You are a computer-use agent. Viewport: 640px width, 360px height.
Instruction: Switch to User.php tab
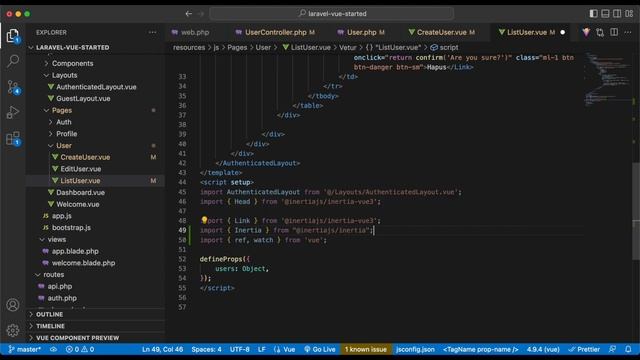tap(362, 32)
